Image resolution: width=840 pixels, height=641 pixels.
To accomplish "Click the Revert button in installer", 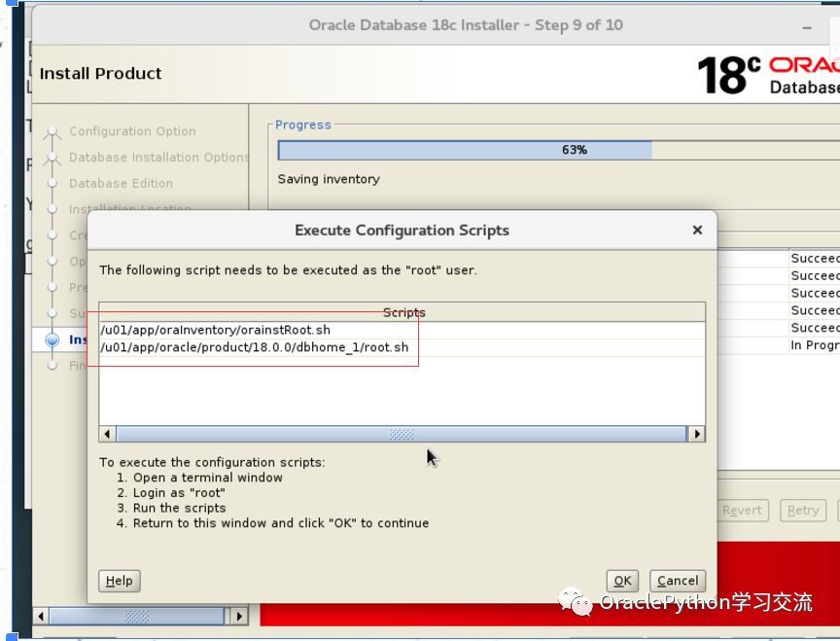I will (742, 511).
